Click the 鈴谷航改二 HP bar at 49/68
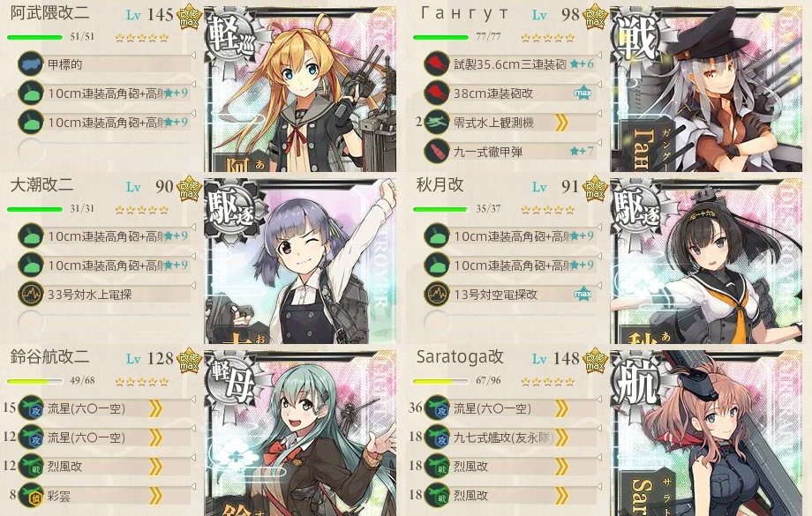This screenshot has height=516, width=812. click(x=35, y=381)
